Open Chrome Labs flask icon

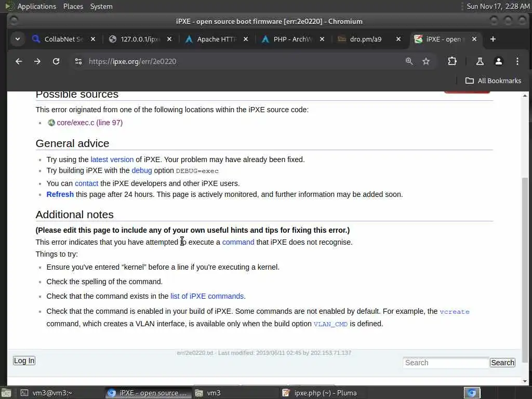[x=480, y=61]
